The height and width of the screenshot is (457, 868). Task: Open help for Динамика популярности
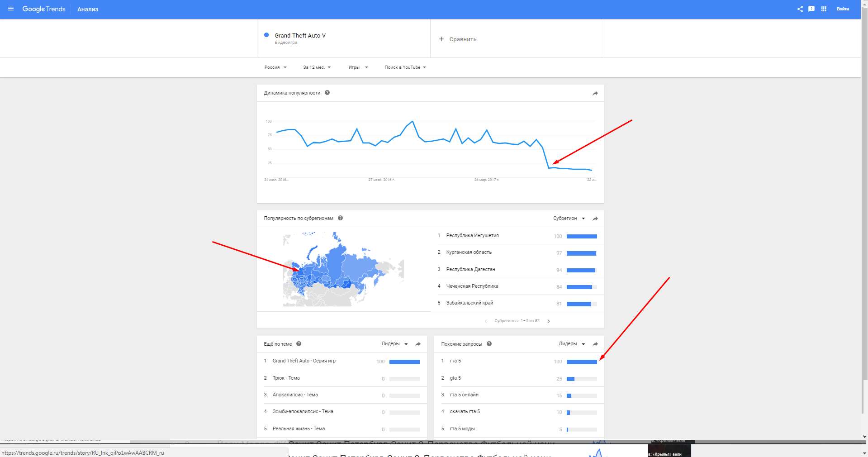(x=327, y=93)
